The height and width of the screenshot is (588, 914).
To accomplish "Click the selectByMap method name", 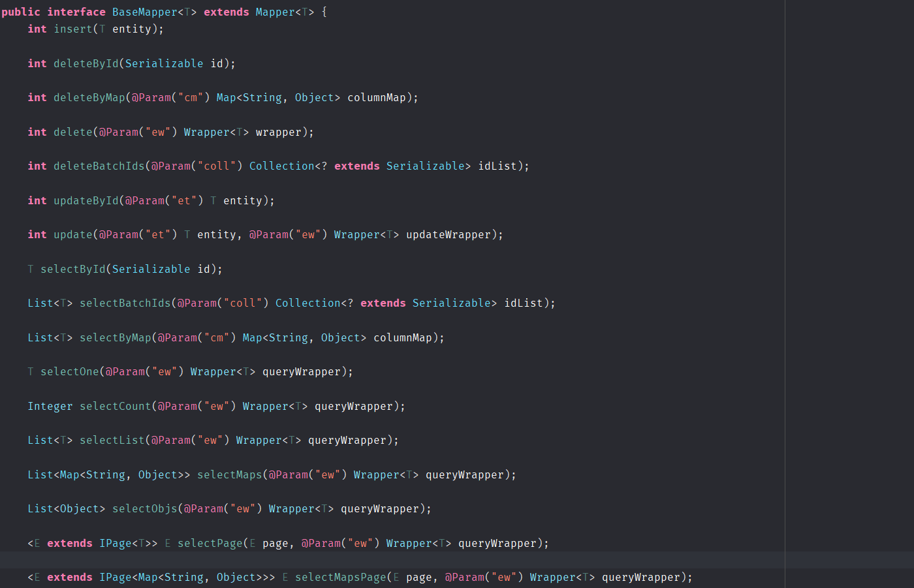I will pyautogui.click(x=116, y=337).
